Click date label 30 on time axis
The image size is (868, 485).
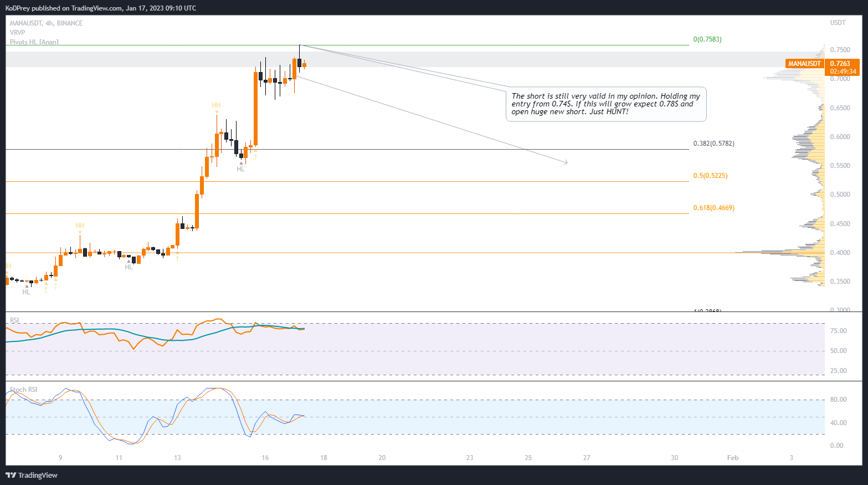(x=674, y=458)
